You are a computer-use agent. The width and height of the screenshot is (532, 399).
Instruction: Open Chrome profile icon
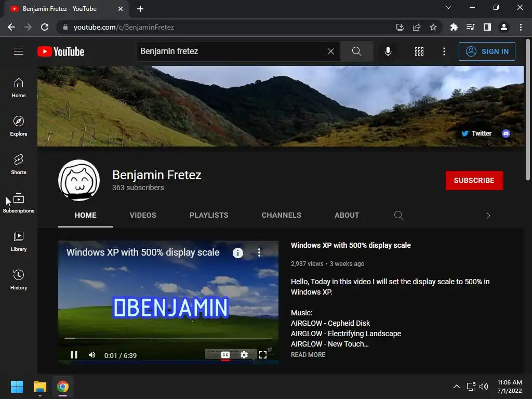(x=504, y=27)
